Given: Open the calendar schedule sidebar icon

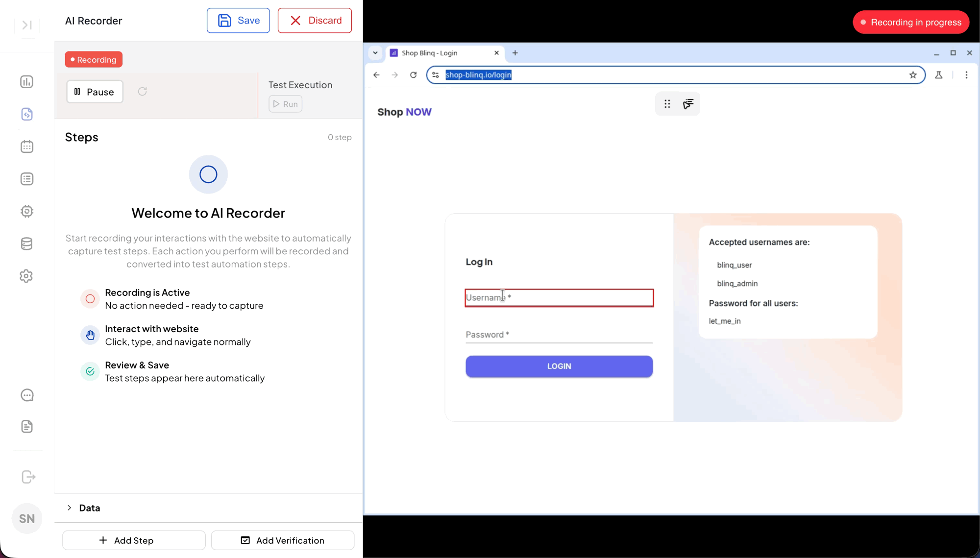Looking at the screenshot, I should [x=27, y=146].
